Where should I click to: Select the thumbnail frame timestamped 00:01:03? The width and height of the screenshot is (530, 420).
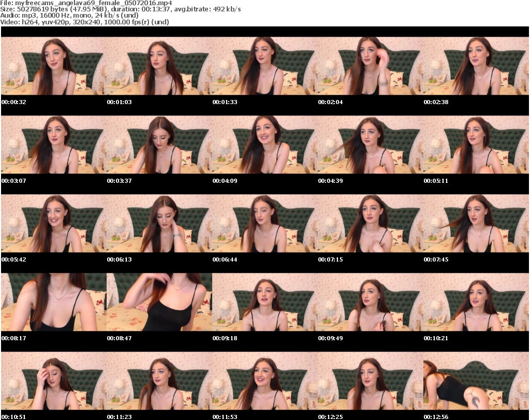(x=159, y=66)
